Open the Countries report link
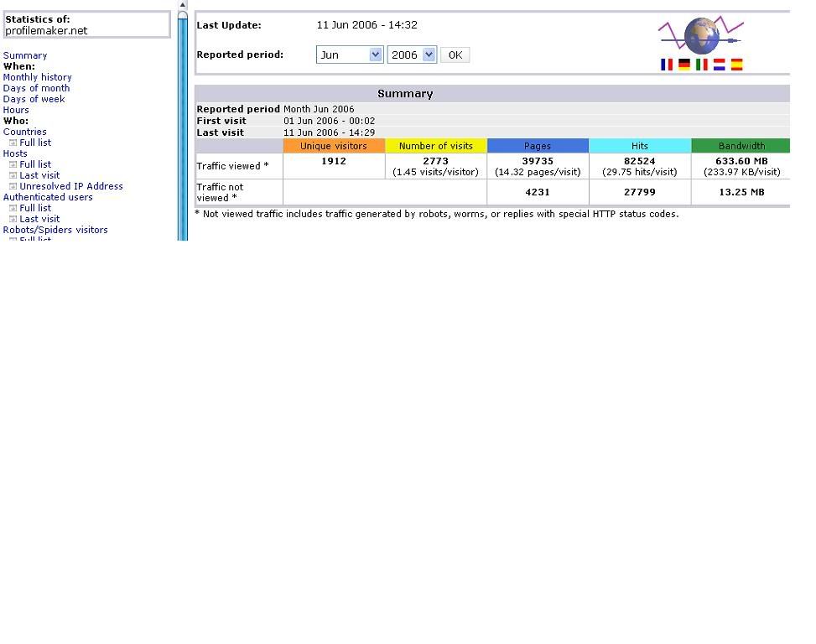 [25, 132]
